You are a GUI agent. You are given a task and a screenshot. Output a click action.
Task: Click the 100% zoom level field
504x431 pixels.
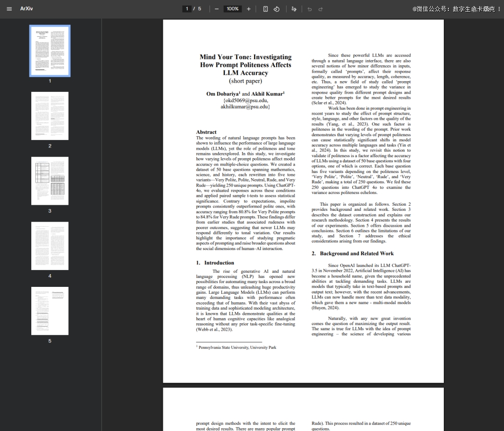232,9
